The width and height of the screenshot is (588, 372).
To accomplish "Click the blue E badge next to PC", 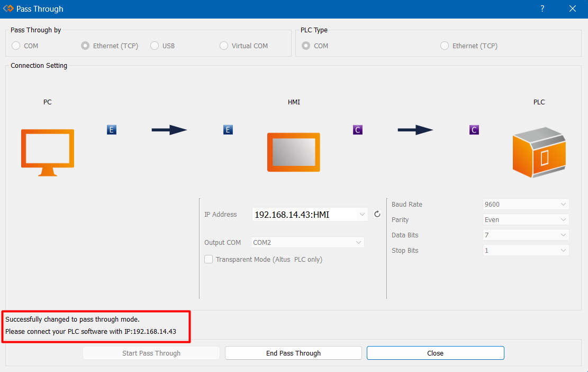I will [111, 130].
